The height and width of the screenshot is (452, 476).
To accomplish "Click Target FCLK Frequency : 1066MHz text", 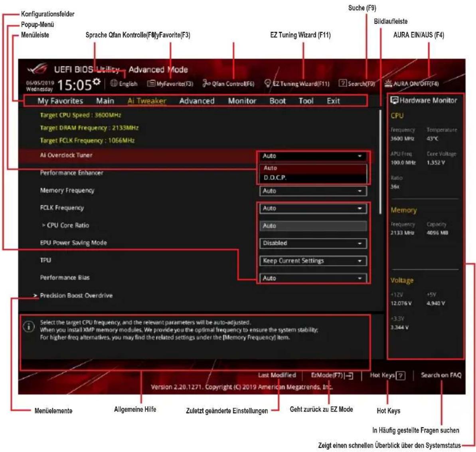I will pos(87,140).
